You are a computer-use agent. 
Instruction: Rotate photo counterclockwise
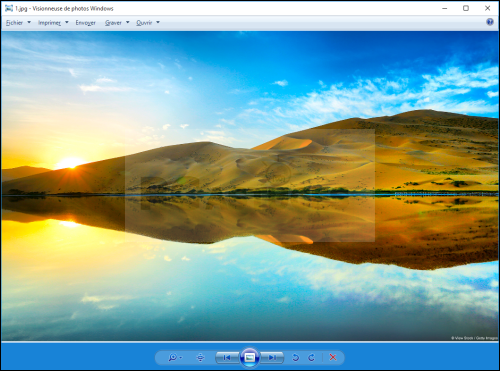pyautogui.click(x=295, y=358)
